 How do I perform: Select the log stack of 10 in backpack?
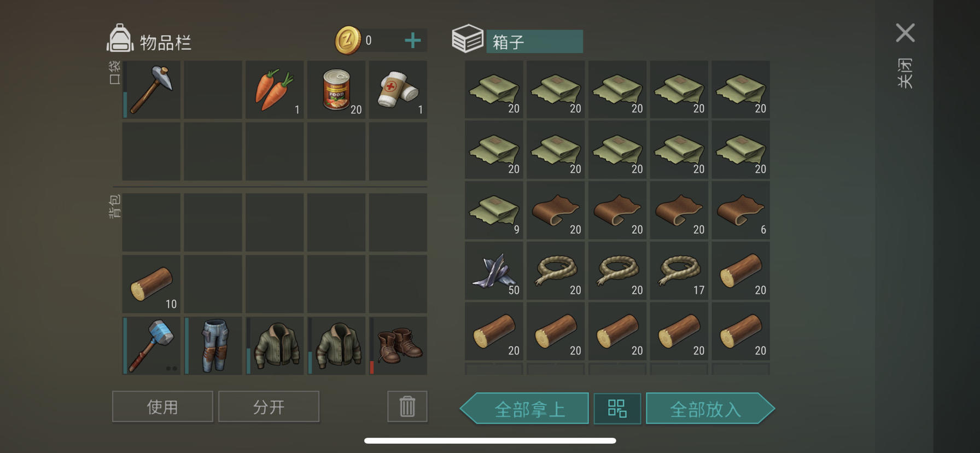151,284
